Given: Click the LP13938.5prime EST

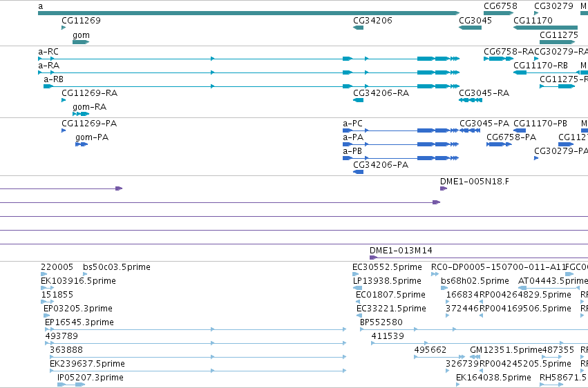Looking at the screenshot, I should click(x=357, y=288).
